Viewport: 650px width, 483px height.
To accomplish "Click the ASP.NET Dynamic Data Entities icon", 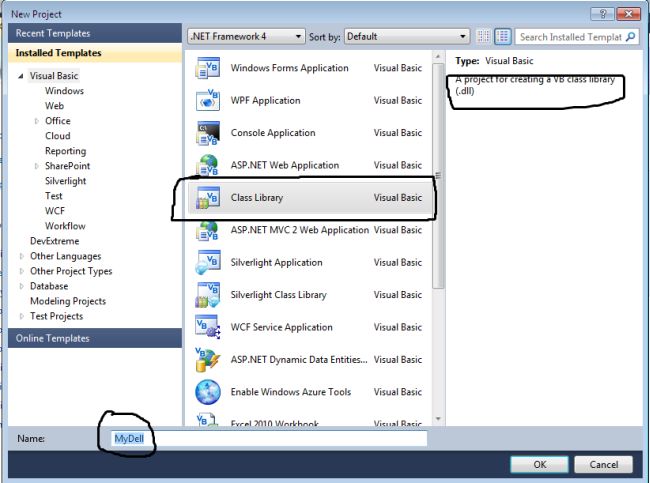I will point(207,360).
